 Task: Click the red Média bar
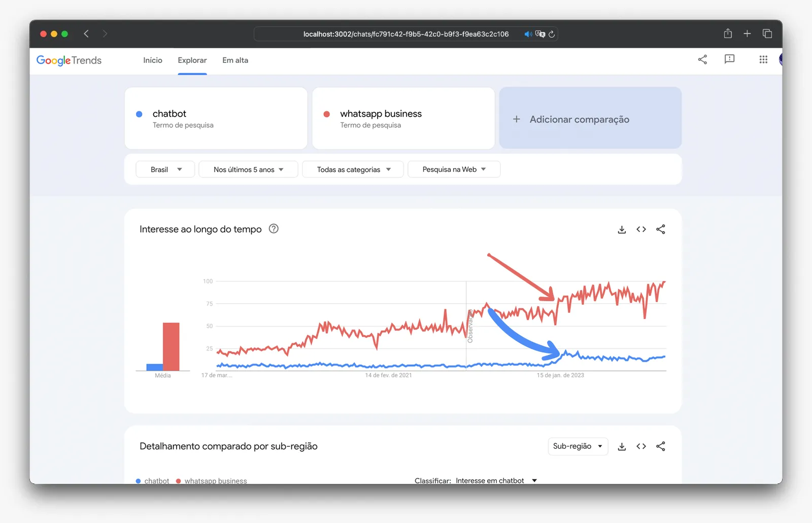pyautogui.click(x=171, y=347)
